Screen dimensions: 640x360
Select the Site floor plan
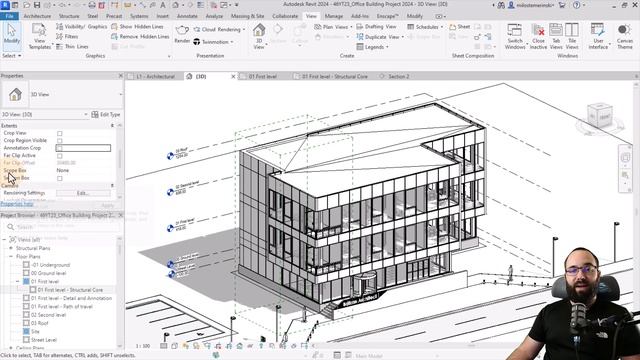35,332
